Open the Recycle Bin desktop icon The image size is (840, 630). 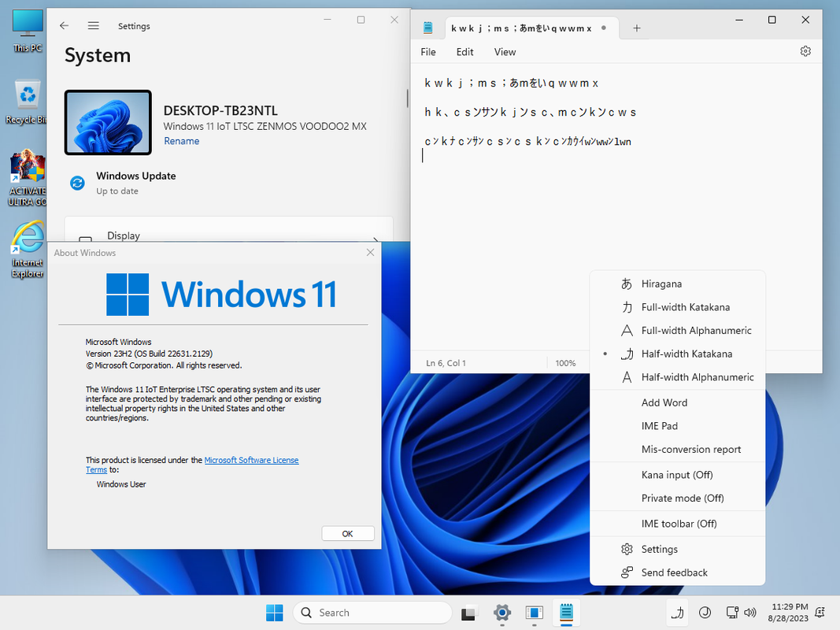pos(27,102)
